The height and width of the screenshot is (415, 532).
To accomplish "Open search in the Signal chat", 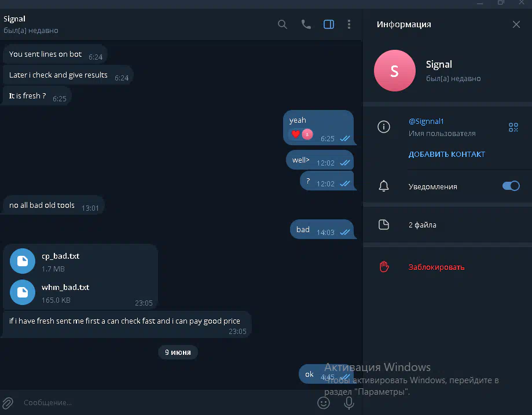I will pos(282,24).
